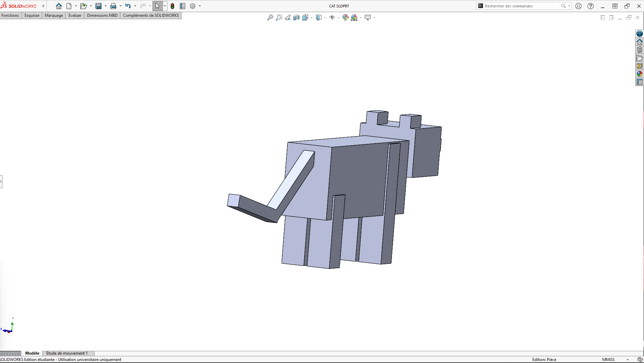Save the CAT part
The image size is (644, 363).
[x=98, y=6]
